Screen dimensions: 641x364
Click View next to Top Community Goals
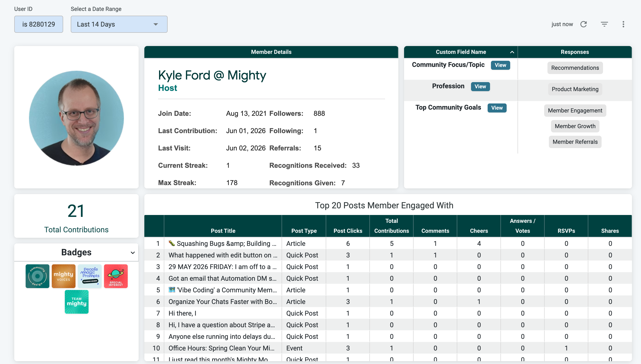pyautogui.click(x=497, y=108)
